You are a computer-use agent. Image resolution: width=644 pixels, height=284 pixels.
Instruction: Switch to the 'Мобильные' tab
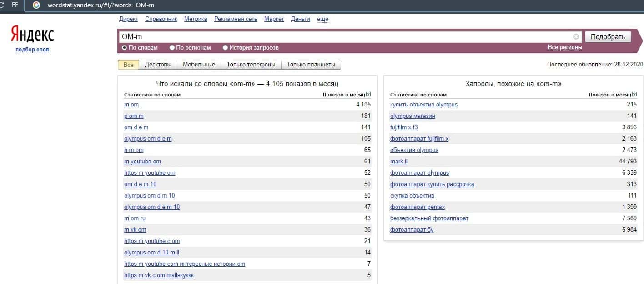tap(199, 65)
